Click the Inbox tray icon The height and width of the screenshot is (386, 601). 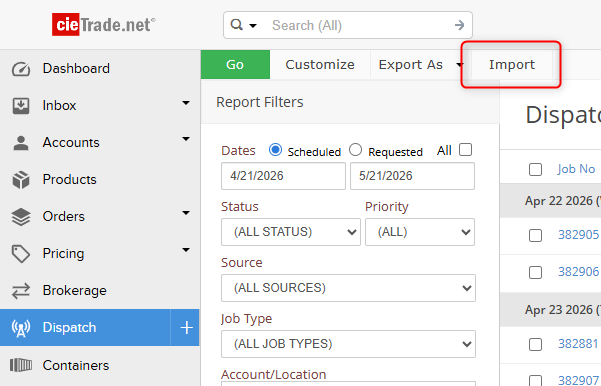[x=21, y=106]
